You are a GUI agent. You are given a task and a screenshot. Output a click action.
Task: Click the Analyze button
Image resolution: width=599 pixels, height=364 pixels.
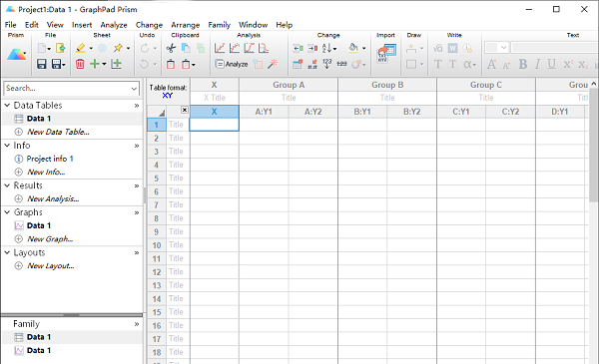click(232, 64)
